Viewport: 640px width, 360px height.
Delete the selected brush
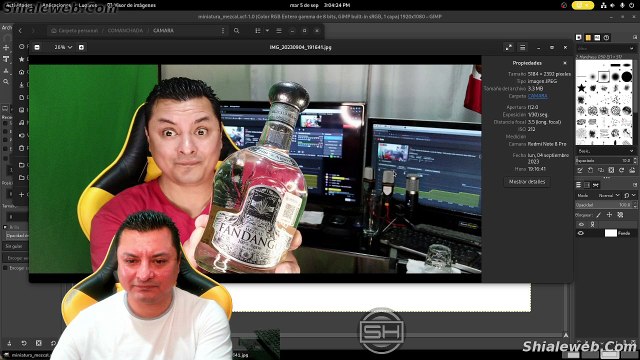(x=611, y=170)
